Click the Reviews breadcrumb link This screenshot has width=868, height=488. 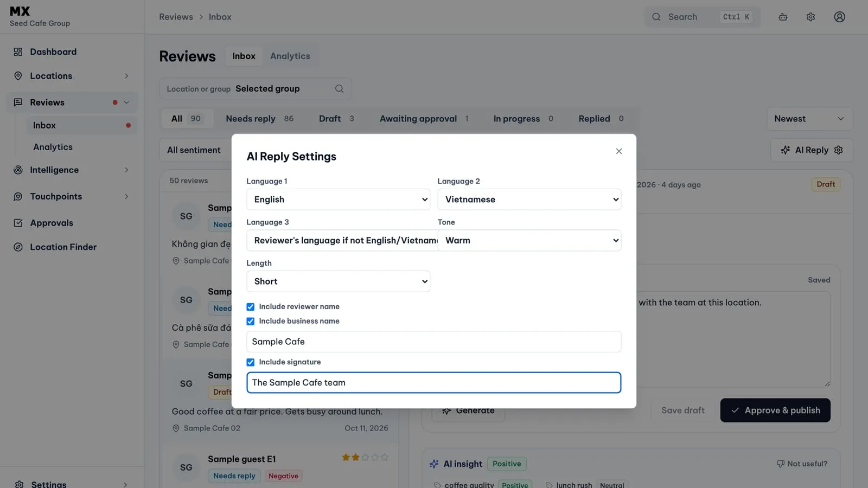[176, 17]
